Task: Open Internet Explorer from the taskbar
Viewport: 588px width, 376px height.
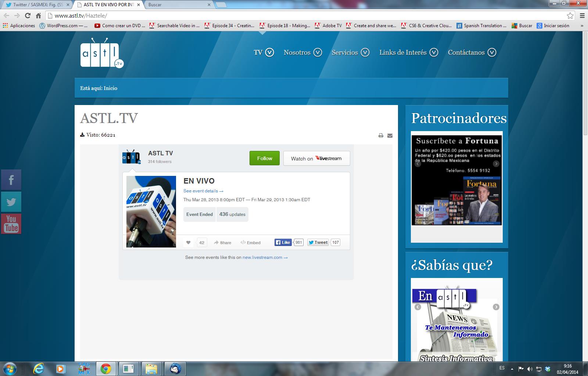Action: 38,368
